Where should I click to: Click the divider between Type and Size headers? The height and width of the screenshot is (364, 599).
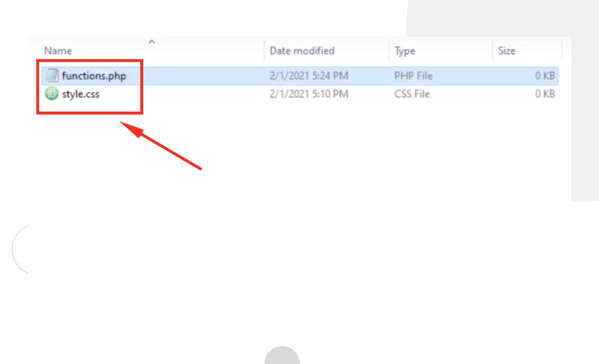492,51
